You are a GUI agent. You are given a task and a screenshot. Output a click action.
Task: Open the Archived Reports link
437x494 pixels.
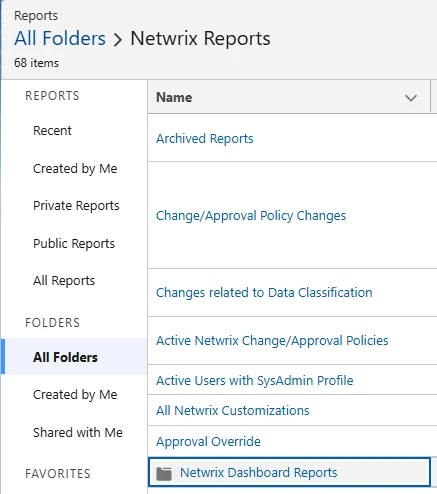(x=205, y=139)
